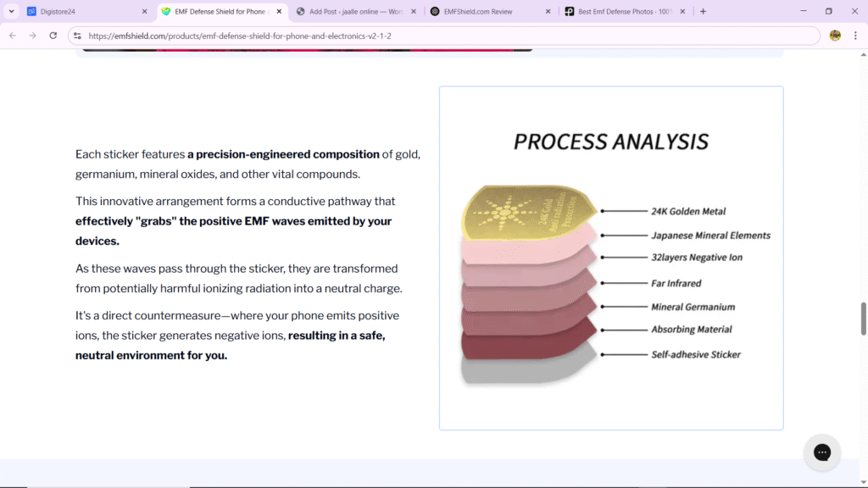Close the EMF Defense Shield tab
Viewport: 868px width, 488px height.
pyautogui.click(x=279, y=11)
